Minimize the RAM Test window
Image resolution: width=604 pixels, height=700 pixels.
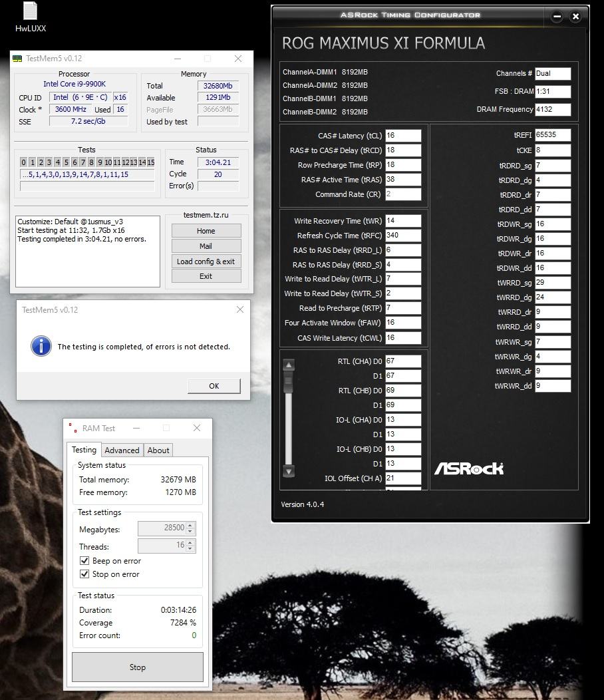[136, 428]
